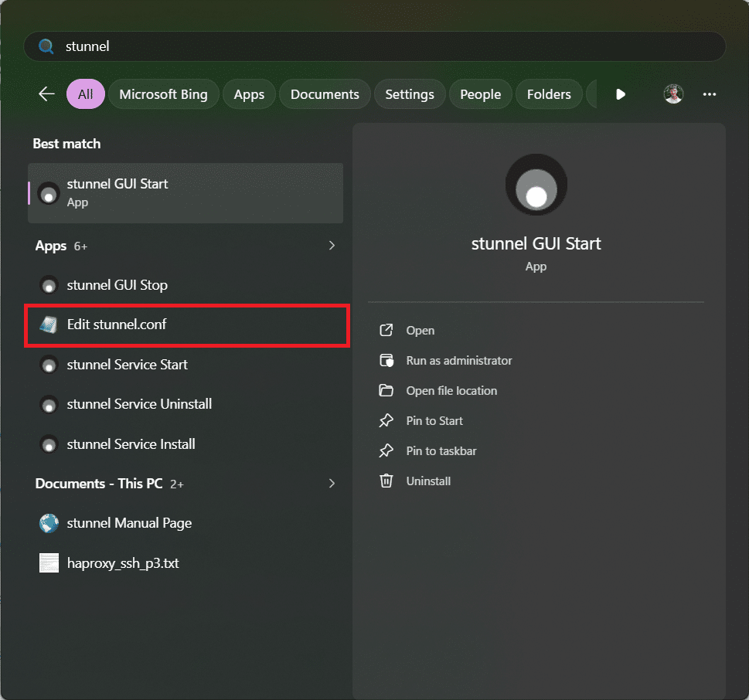Launch stunnel Service Start
This screenshot has width=749, height=700.
128,365
